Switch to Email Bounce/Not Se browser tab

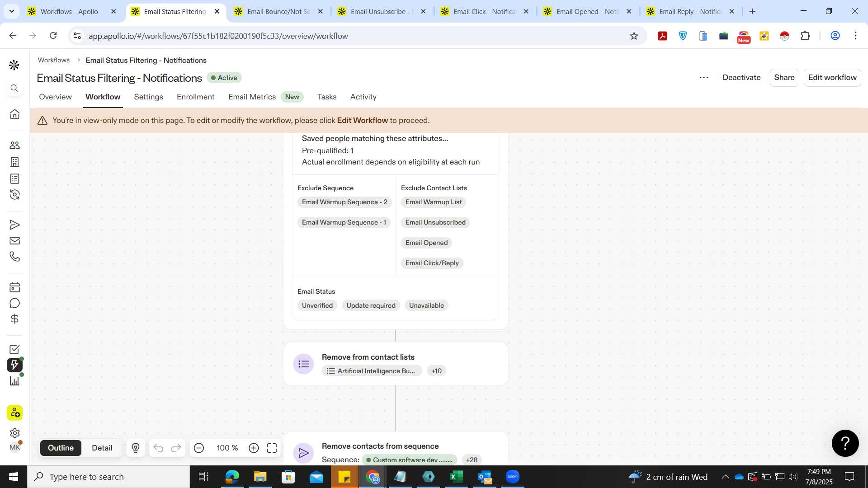[x=278, y=11]
